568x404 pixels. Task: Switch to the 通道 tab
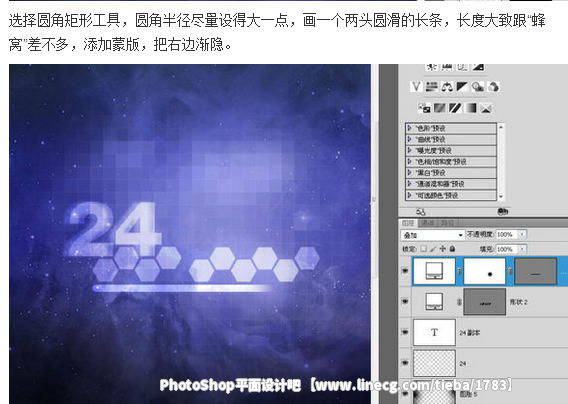(x=428, y=223)
